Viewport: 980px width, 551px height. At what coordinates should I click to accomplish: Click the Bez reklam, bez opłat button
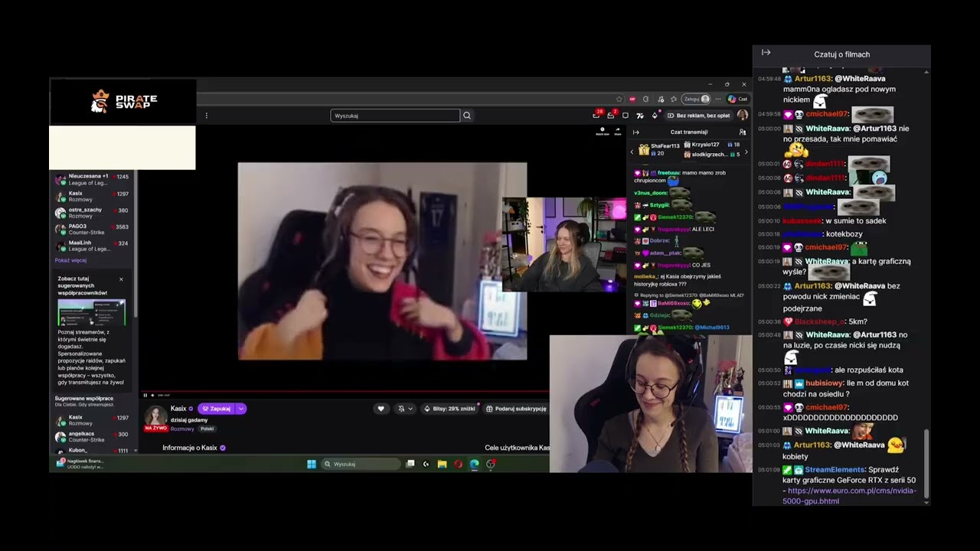coord(698,116)
